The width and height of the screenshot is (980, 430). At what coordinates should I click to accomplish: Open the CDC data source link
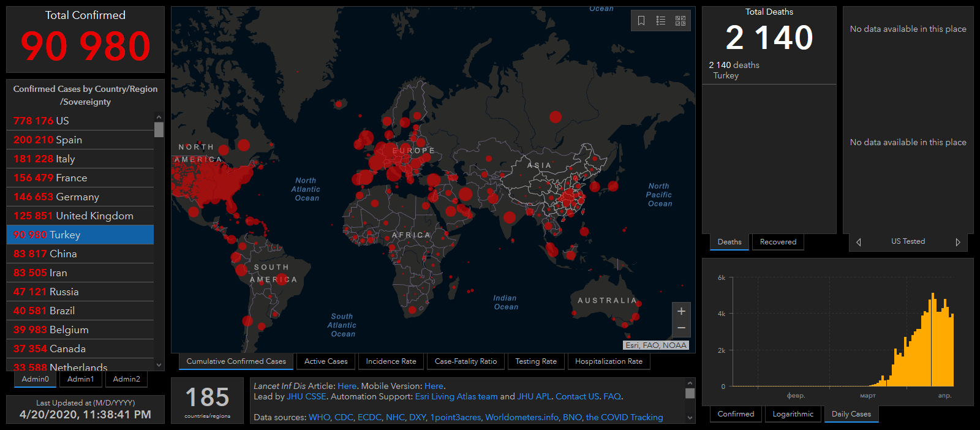pyautogui.click(x=344, y=417)
